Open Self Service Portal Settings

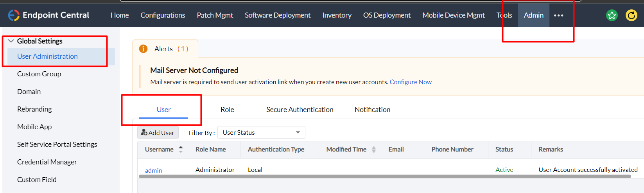click(x=57, y=144)
